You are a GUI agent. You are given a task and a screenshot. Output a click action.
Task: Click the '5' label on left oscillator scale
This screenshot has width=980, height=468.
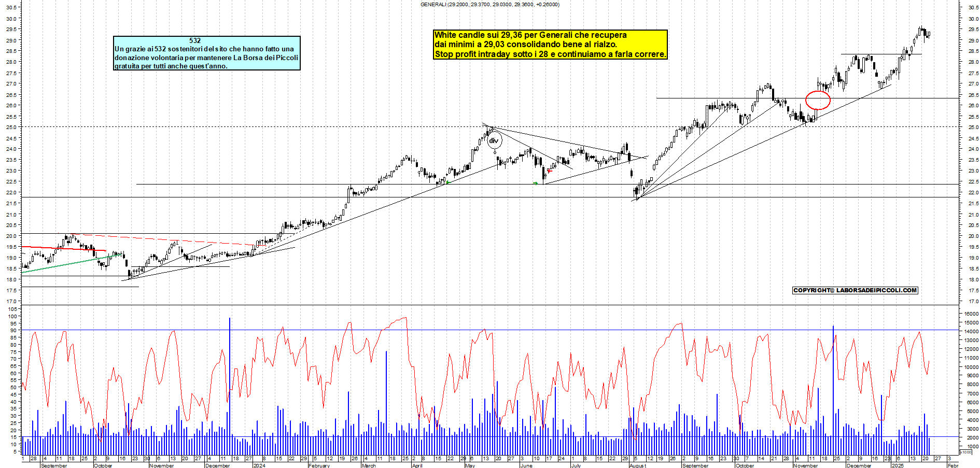coord(16,452)
